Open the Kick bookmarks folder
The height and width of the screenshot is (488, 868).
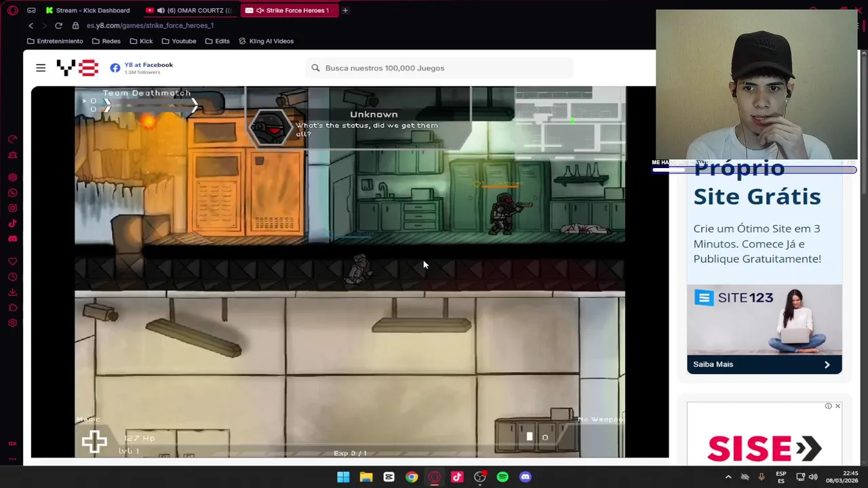tap(141, 41)
